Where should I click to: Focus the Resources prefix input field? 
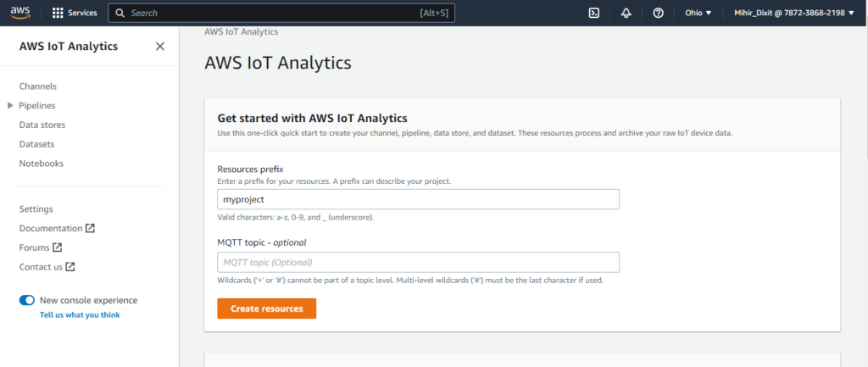click(418, 199)
